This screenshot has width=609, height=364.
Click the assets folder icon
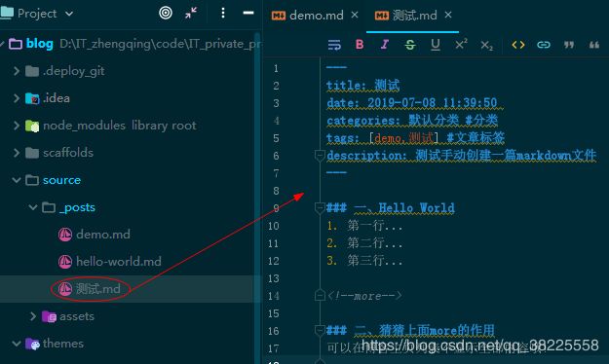coord(49,316)
